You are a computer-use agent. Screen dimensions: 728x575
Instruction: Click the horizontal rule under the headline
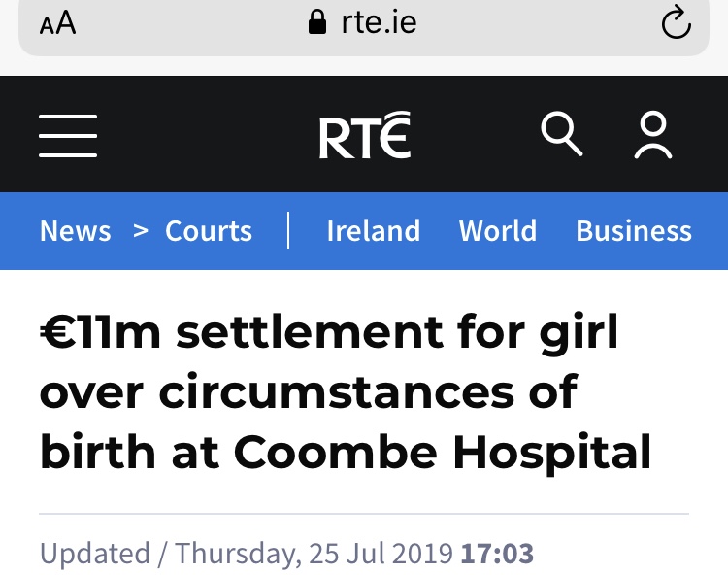click(364, 512)
